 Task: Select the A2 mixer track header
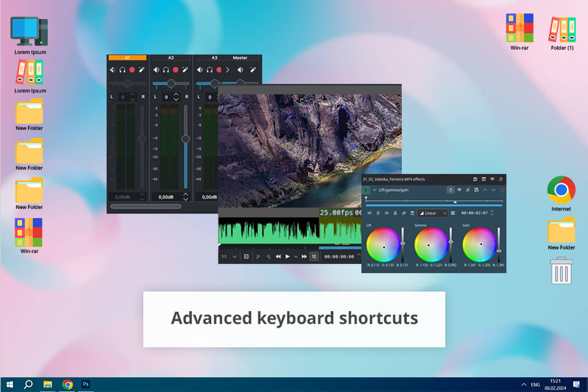pyautogui.click(x=171, y=58)
